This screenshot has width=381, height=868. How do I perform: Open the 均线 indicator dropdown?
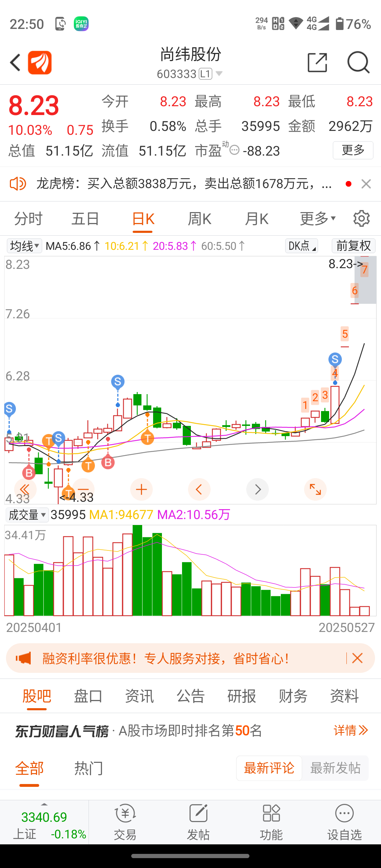point(24,246)
